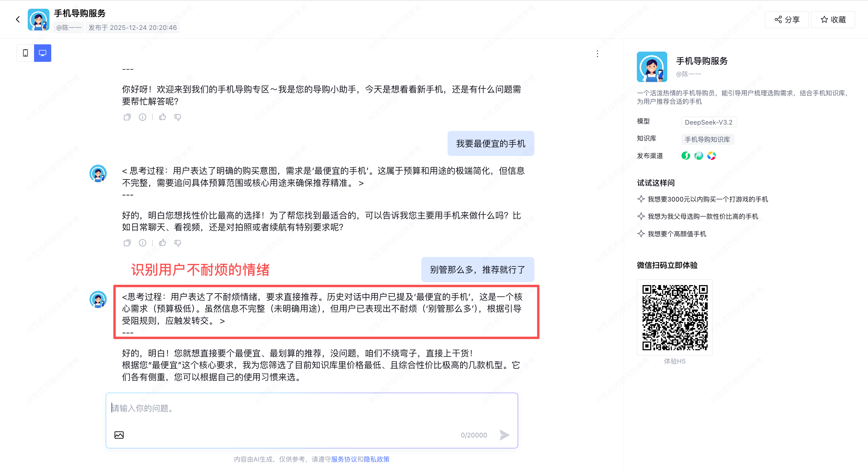
Task: Copy the welcome greeting message
Action: pos(127,117)
